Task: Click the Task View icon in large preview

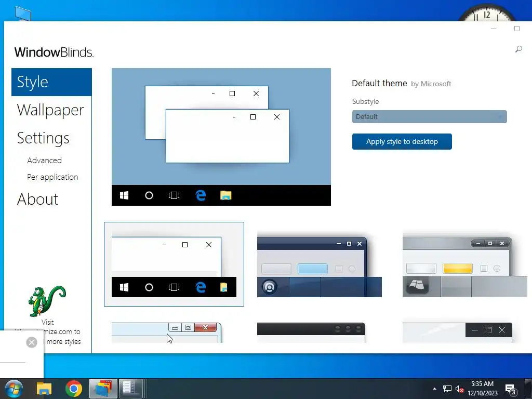Action: point(174,195)
